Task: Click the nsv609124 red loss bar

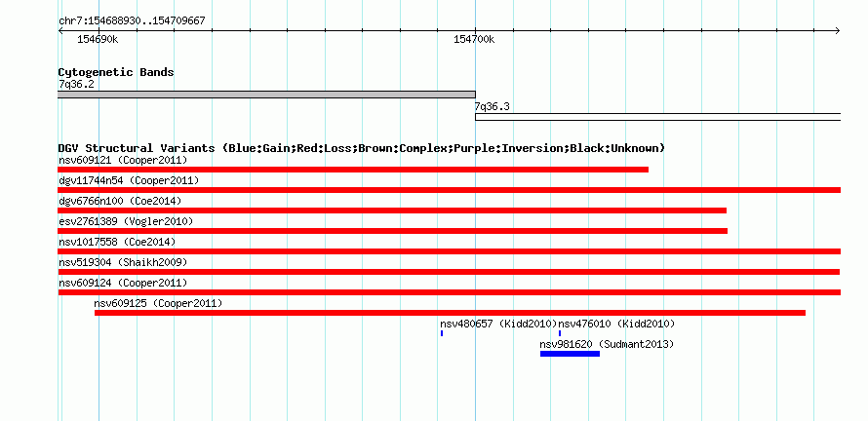Action: 449,292
